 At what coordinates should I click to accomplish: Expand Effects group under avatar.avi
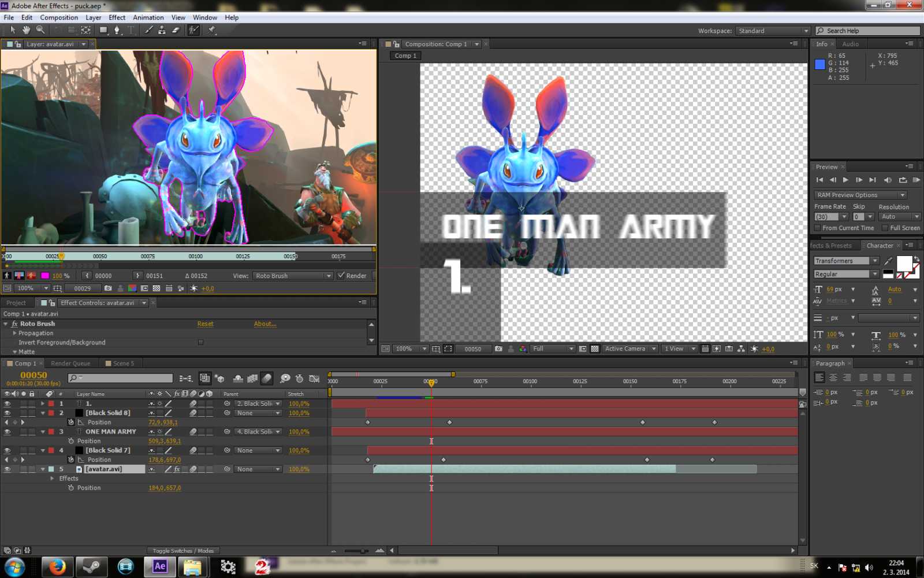(52, 479)
